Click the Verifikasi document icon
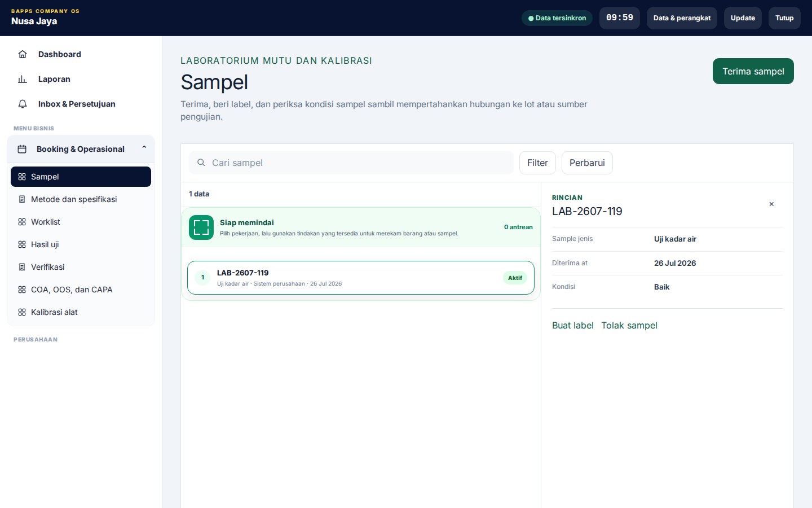Viewport: 812px width, 508px height. (22, 267)
